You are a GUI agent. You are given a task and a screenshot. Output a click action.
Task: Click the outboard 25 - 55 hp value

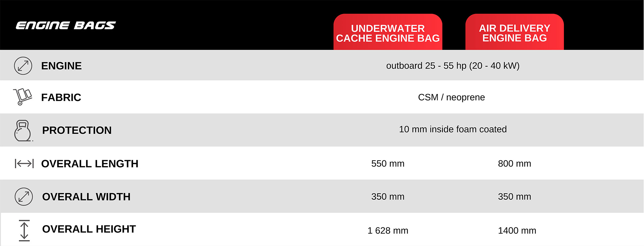pos(453,66)
